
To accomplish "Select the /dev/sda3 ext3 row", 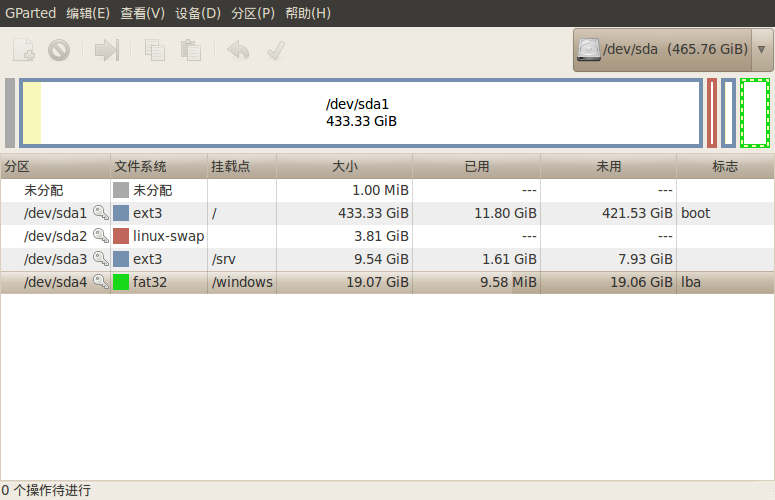I will click(388, 259).
